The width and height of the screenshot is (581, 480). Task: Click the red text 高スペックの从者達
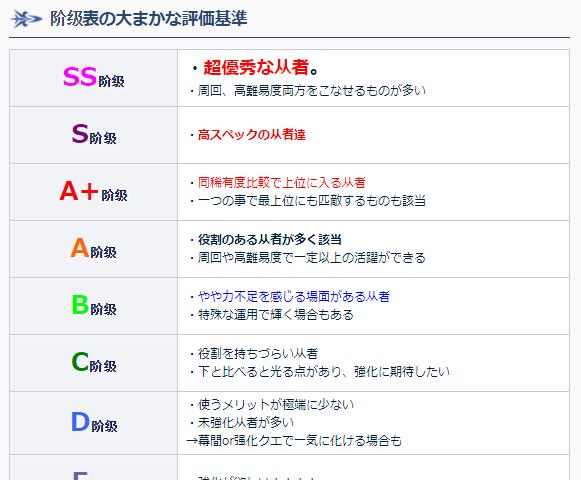pos(252,135)
